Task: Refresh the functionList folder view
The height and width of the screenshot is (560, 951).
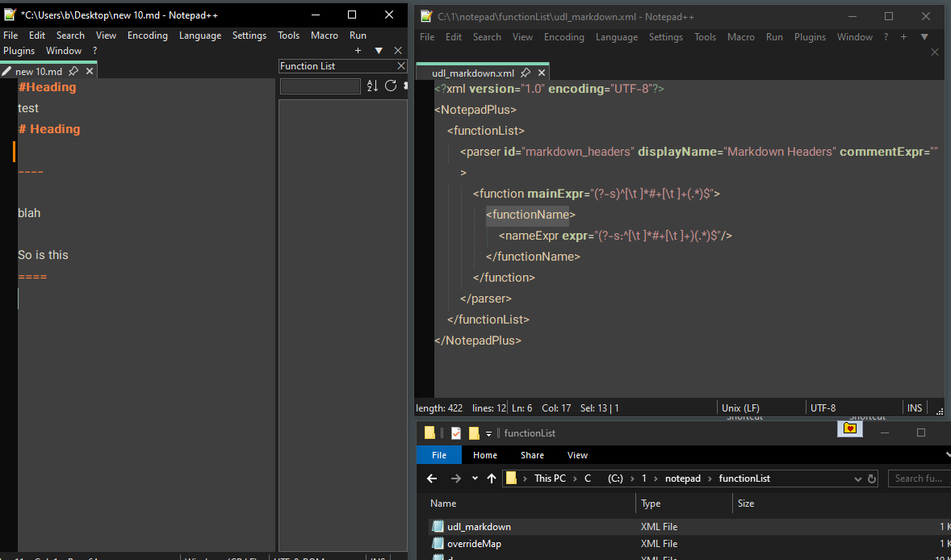Action: coord(872,479)
